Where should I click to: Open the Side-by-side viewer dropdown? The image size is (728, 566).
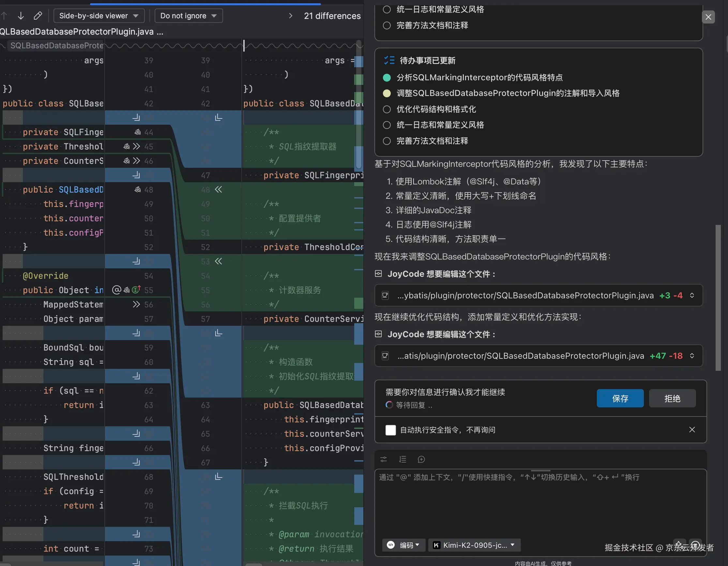click(99, 15)
